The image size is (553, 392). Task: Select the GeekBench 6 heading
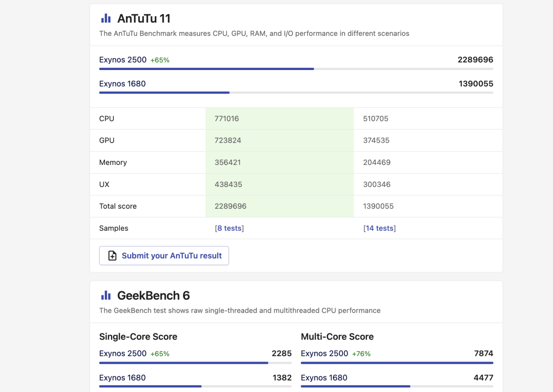click(153, 295)
